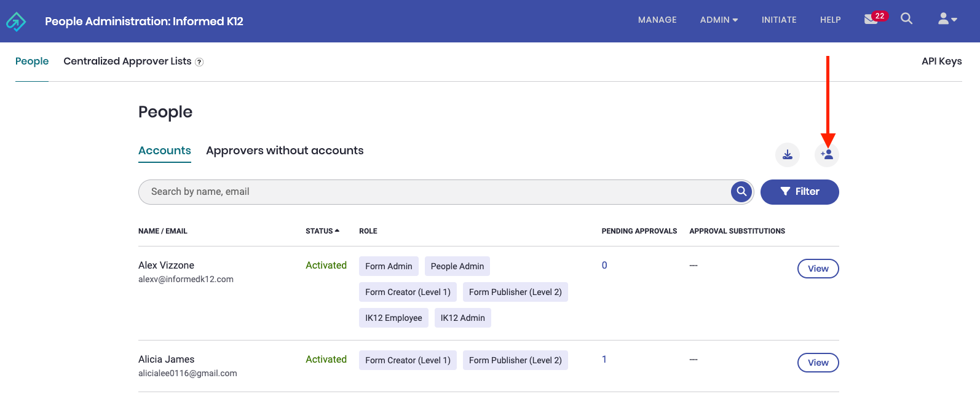Expand the ADMIN dropdown menu
Image resolution: width=980 pixels, height=394 pixels.
[x=718, y=20]
